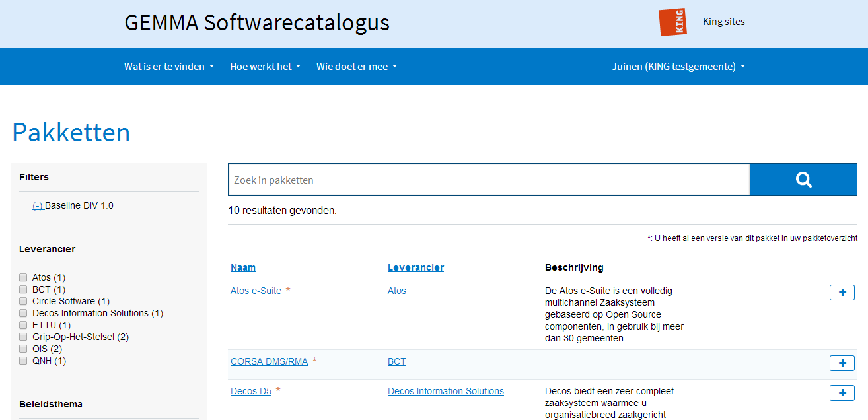The image size is (868, 420).
Task: Sort results by Naam column
Action: point(243,267)
